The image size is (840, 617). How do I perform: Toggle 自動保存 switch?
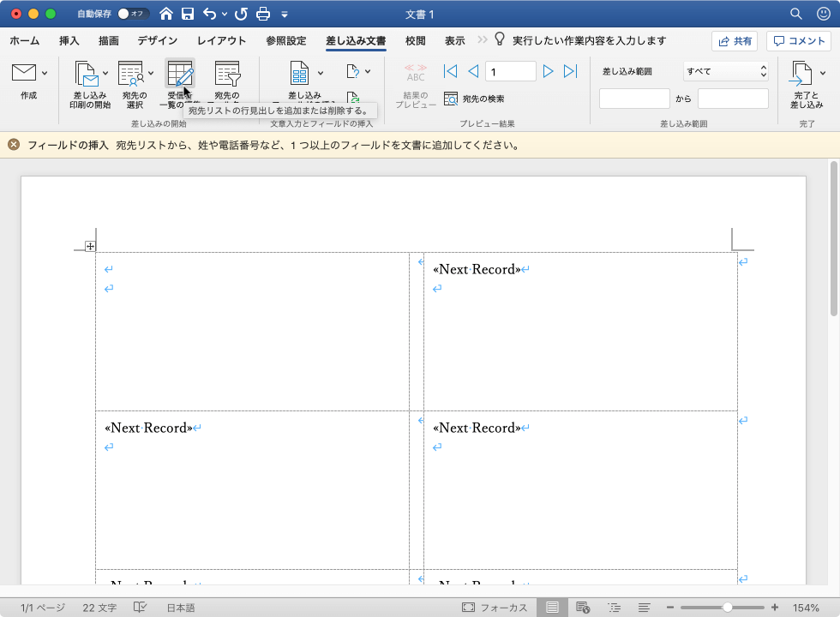click(x=134, y=14)
